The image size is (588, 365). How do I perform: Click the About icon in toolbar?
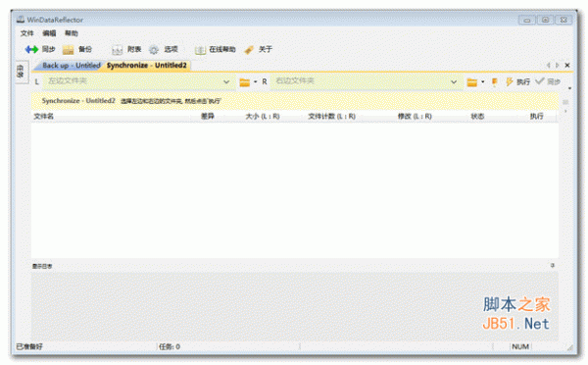pos(249,50)
